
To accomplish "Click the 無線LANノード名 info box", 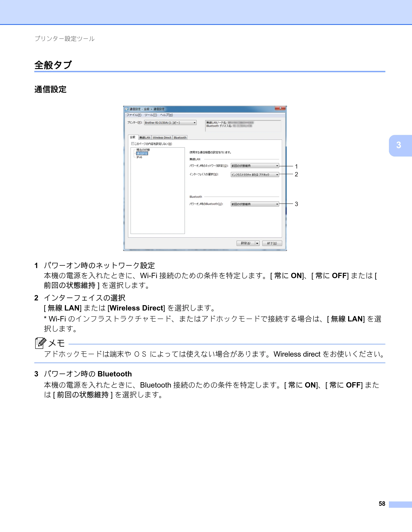I will pyautogui.click(x=243, y=126).
